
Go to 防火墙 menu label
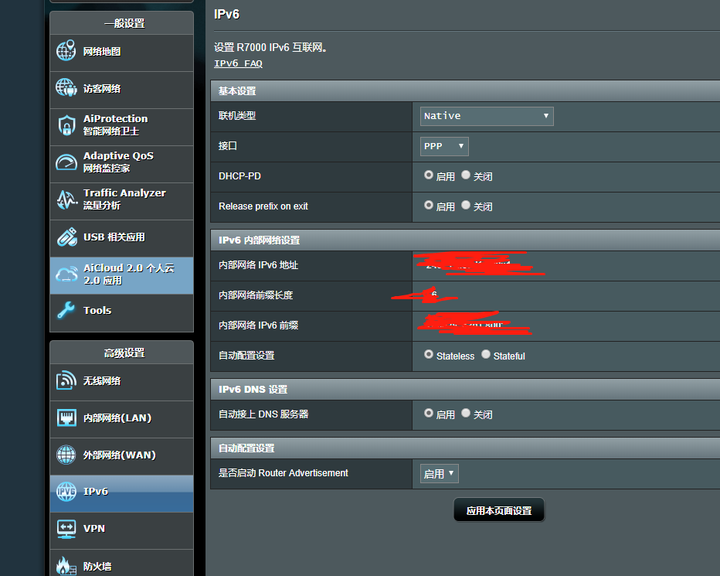(x=97, y=566)
